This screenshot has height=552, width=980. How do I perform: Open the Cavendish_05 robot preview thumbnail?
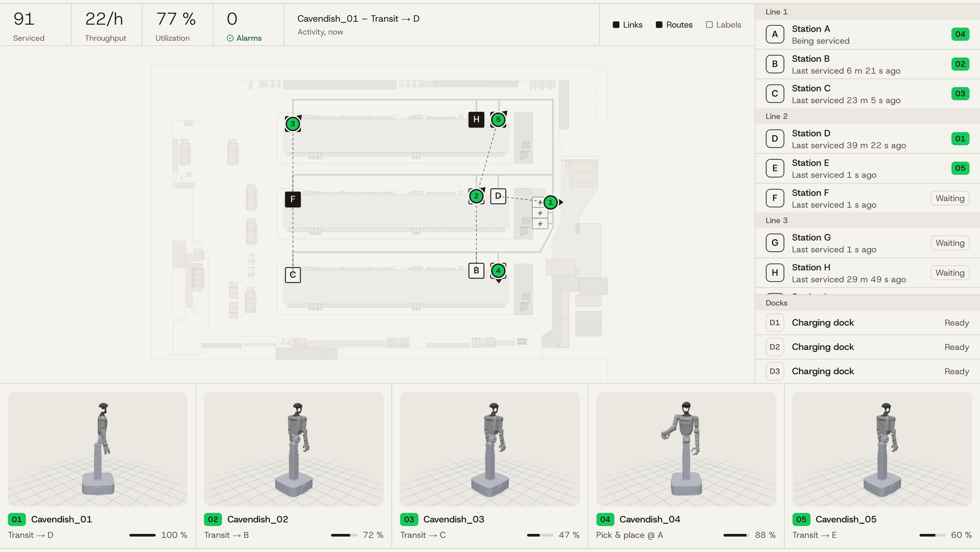[x=882, y=449]
